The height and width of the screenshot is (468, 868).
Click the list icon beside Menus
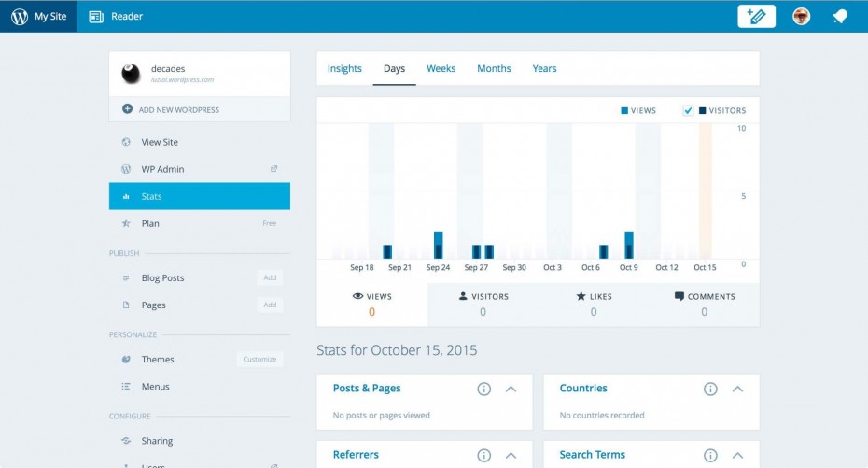[126, 387]
